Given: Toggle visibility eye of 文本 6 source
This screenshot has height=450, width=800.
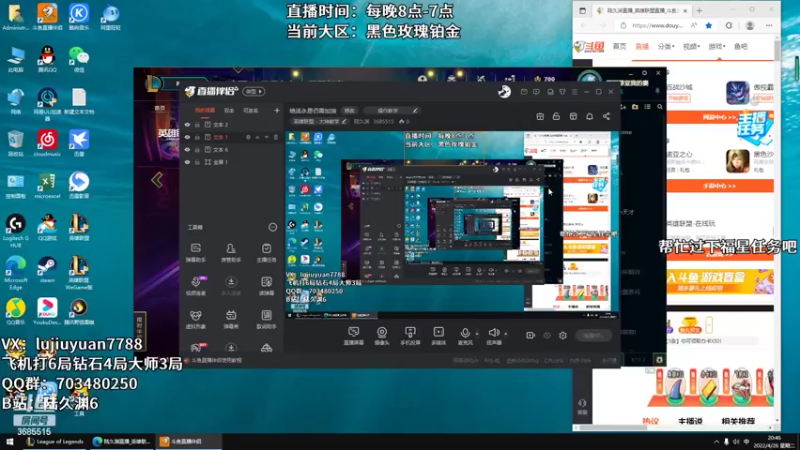Looking at the screenshot, I should point(187,149).
